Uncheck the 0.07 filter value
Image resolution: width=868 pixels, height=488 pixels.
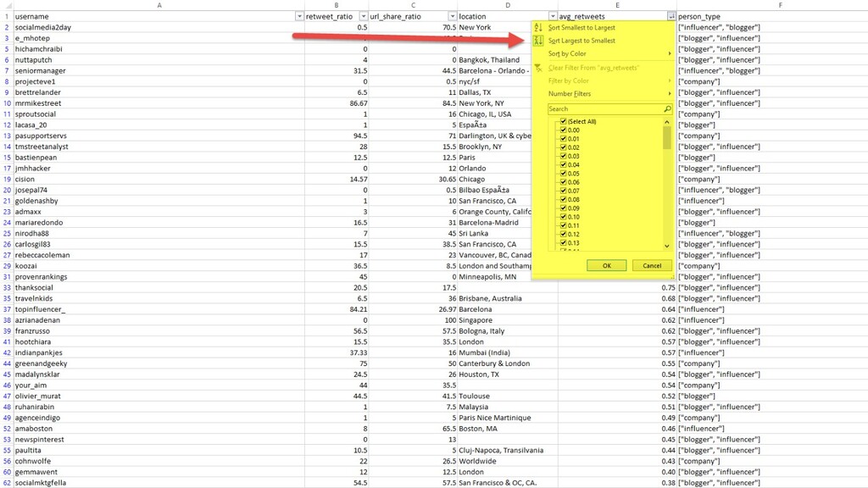click(x=563, y=191)
